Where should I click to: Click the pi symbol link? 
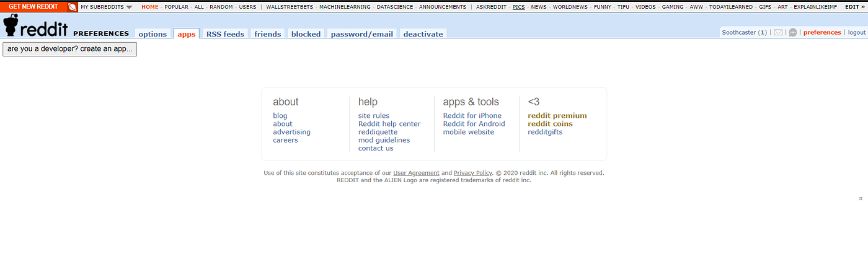861,199
